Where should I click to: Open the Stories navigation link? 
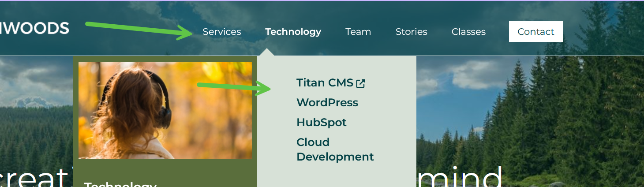click(x=412, y=32)
